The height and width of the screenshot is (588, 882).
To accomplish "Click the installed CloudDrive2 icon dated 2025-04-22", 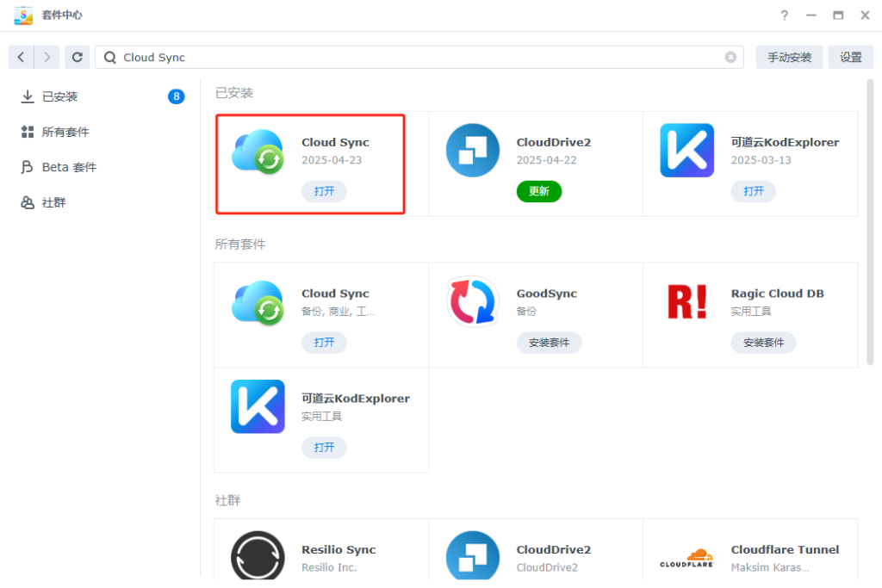I will 473,151.
